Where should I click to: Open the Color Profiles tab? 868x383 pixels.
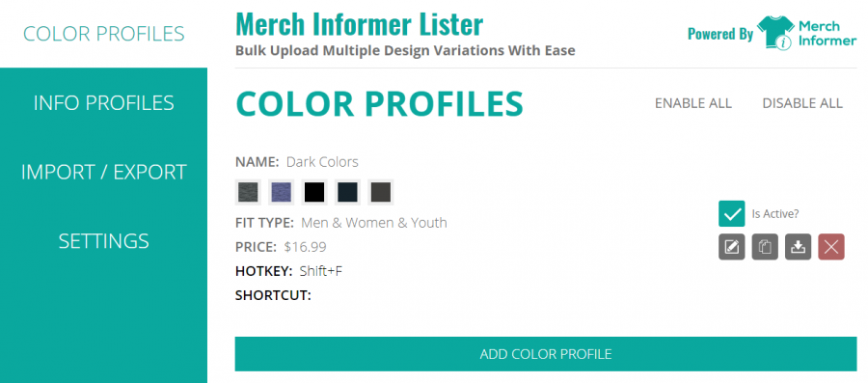[103, 34]
